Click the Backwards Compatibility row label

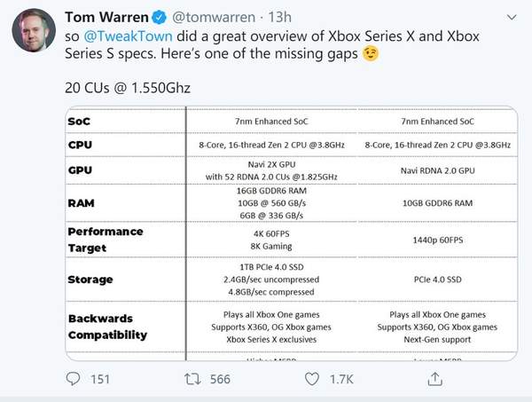(x=107, y=325)
